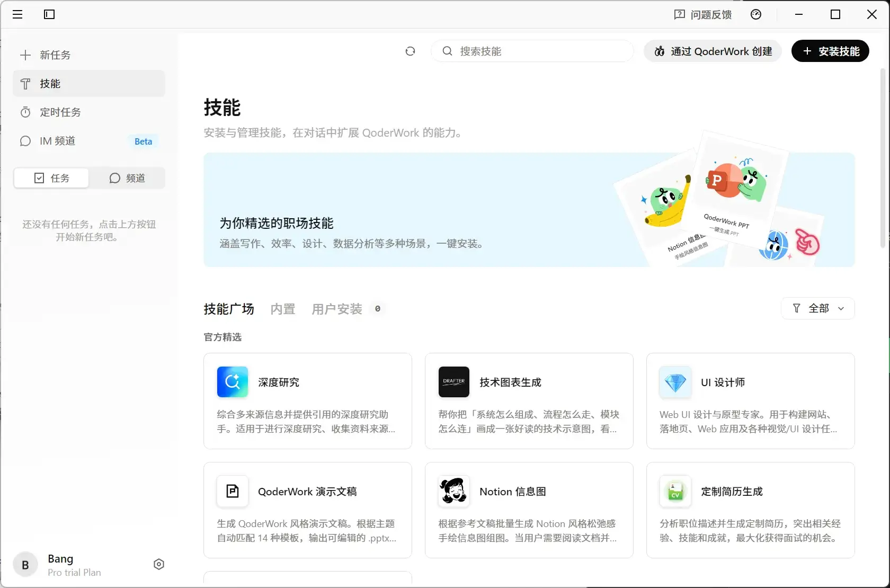Select the 用户安装 tab
The width and height of the screenshot is (890, 588).
pyautogui.click(x=337, y=309)
